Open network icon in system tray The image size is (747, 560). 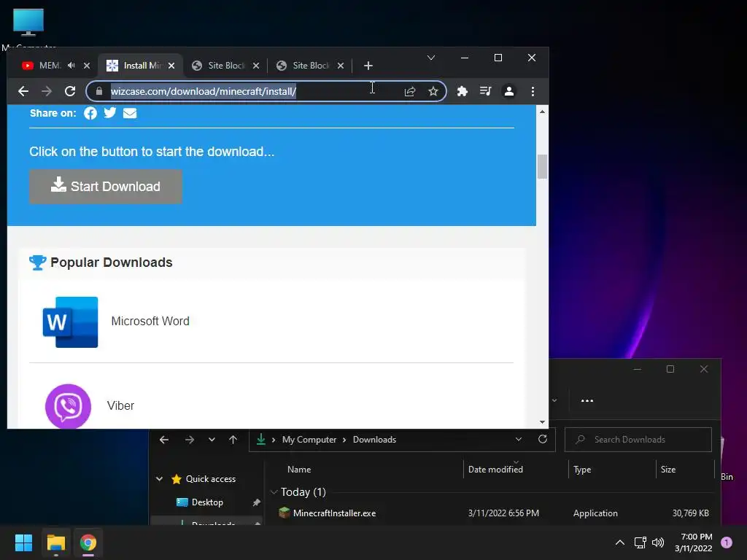[640, 542]
